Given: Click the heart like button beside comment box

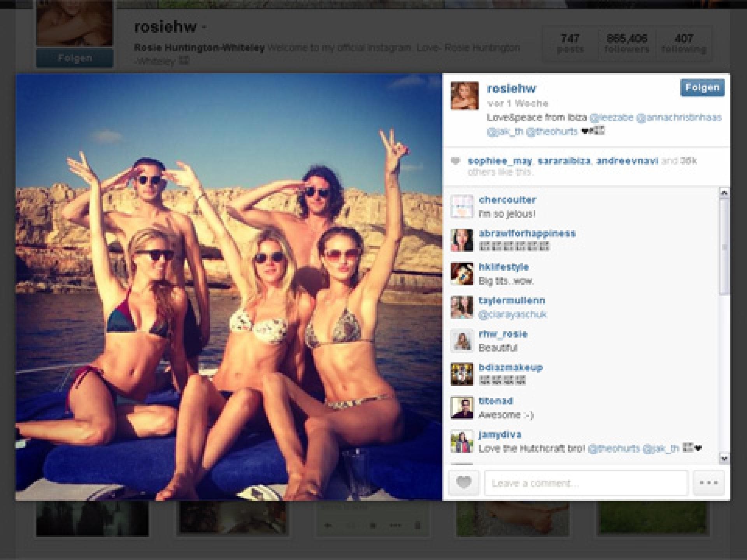Looking at the screenshot, I should tap(464, 483).
